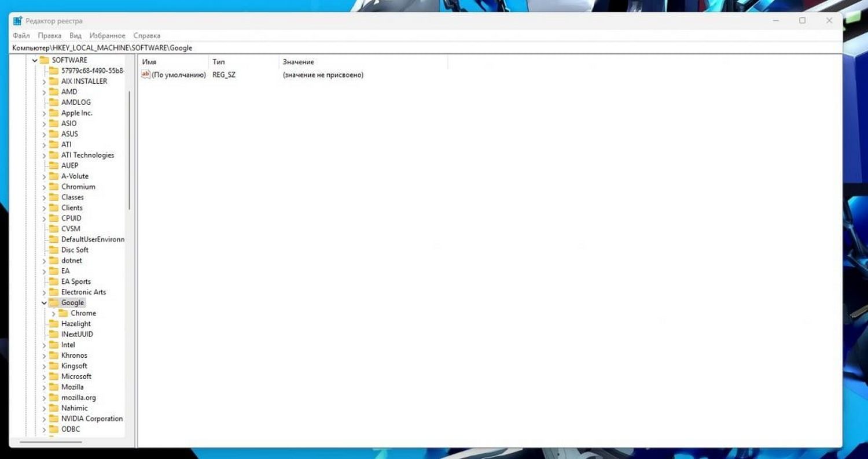Click the AMDLOG folder icon
The image size is (868, 459).
[x=54, y=102]
